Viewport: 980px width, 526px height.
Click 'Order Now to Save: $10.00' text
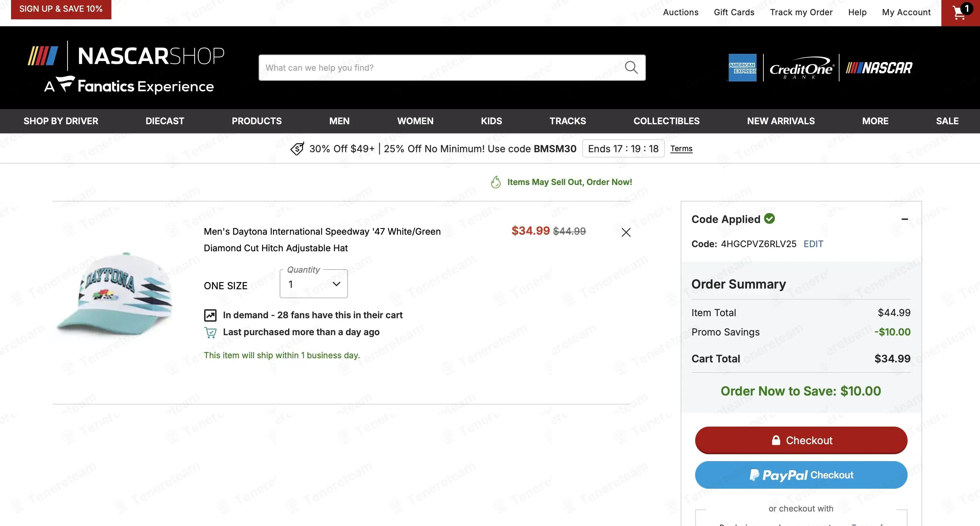(801, 391)
